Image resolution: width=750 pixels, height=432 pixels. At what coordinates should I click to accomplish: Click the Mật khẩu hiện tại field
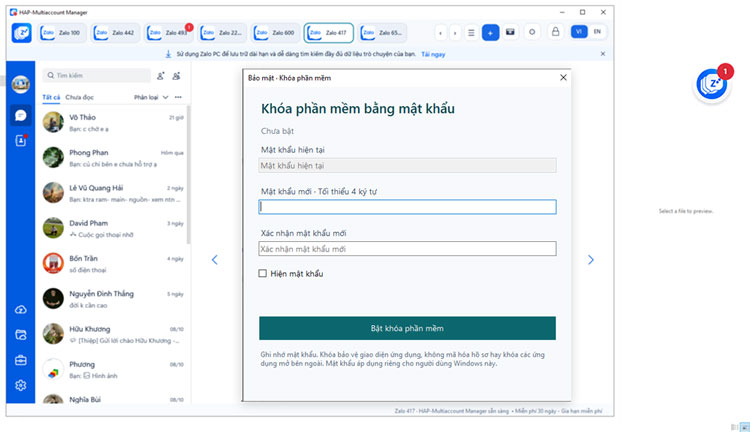[408, 166]
